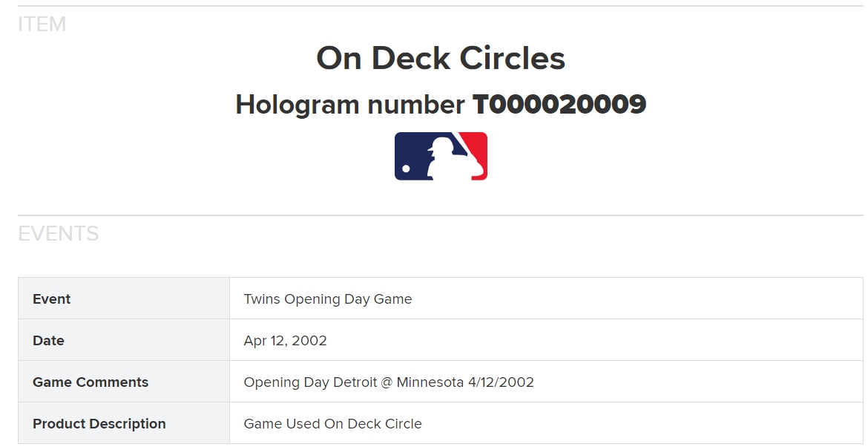Click the white batter silhouette in logo

(447, 157)
